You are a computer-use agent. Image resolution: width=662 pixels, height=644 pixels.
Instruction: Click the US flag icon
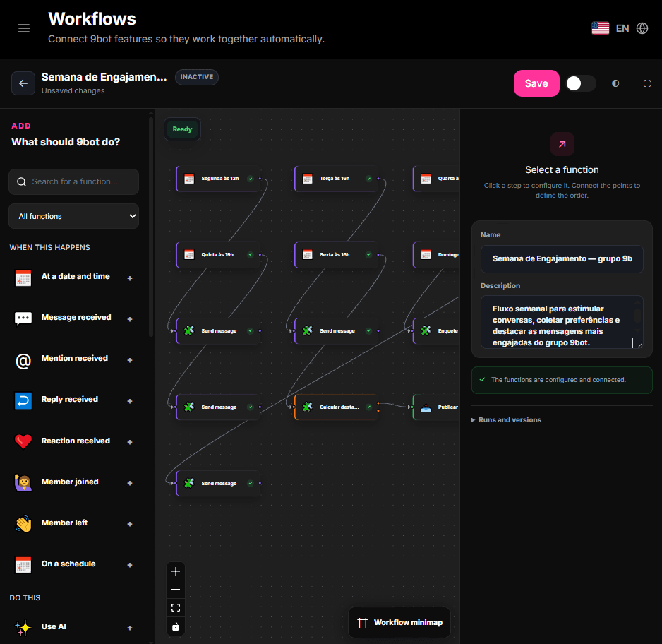click(601, 28)
